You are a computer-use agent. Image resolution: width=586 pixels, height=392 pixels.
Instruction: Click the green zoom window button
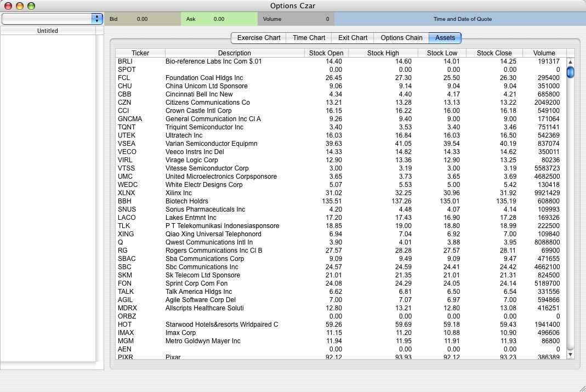31,6
